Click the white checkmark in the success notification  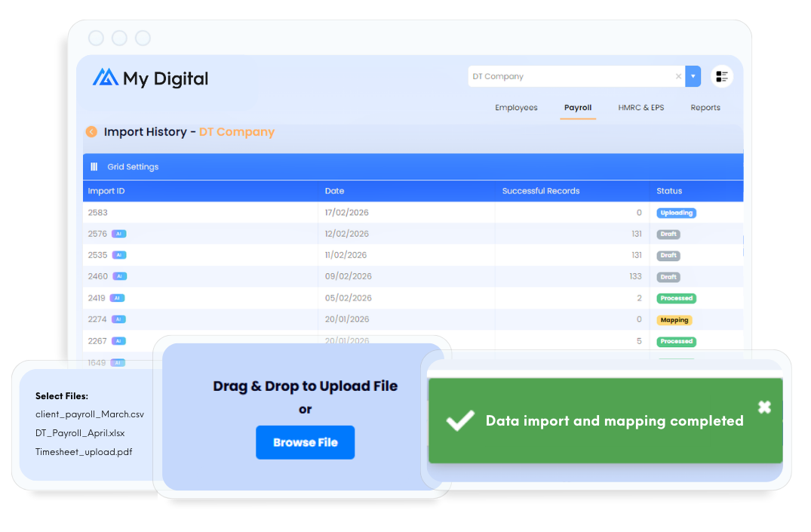coord(459,421)
